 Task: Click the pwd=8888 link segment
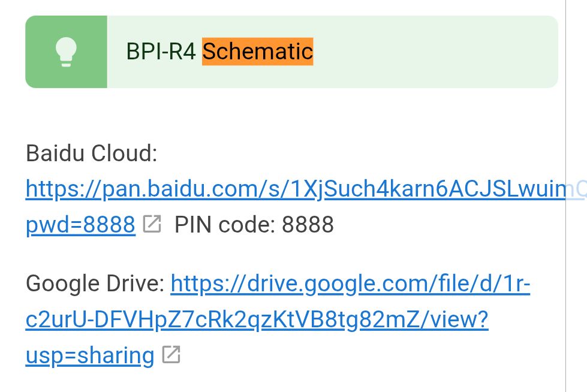(x=80, y=225)
